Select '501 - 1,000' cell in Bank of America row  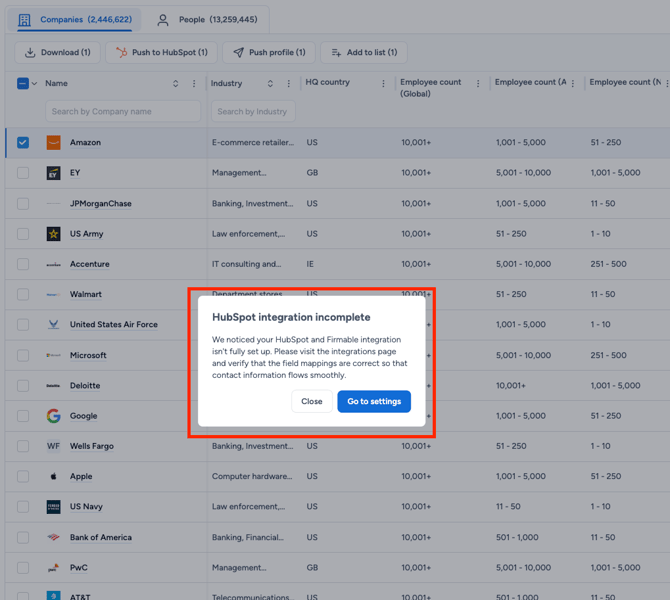point(517,537)
